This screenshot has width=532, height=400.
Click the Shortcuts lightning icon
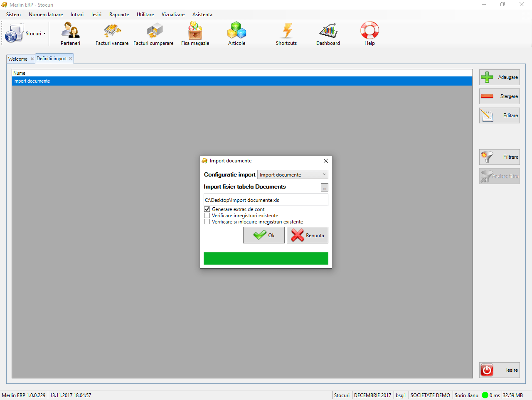[286, 31]
